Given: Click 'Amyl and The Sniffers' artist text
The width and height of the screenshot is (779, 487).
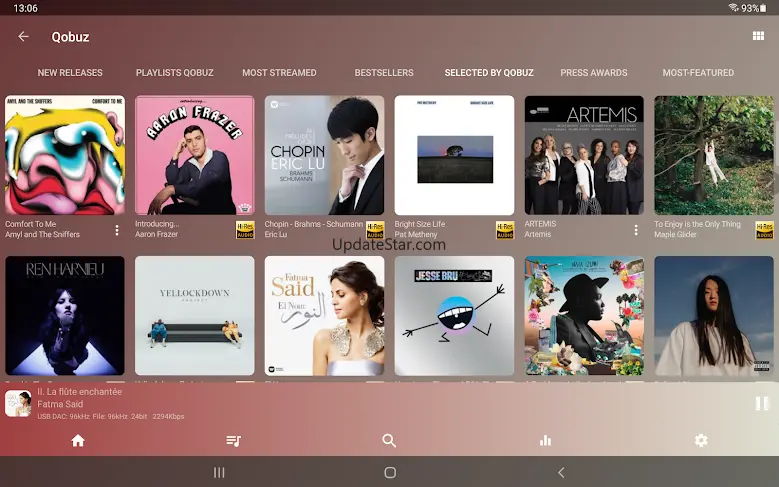Looking at the screenshot, I should [x=42, y=235].
